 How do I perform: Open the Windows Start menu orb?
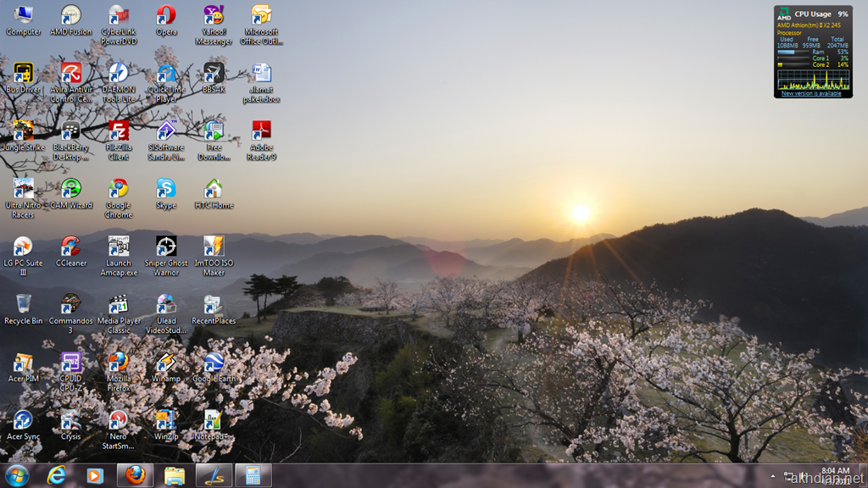click(17, 475)
